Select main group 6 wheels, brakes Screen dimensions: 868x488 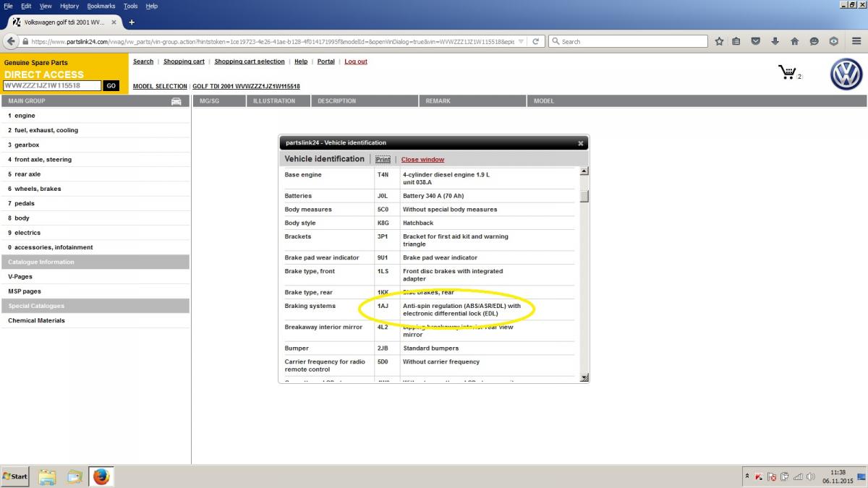tap(95, 189)
